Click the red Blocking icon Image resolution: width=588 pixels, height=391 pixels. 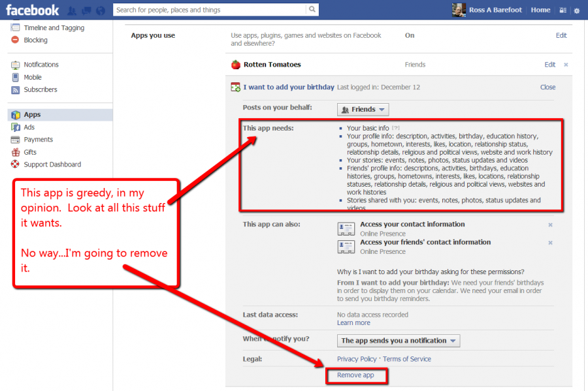coord(15,40)
